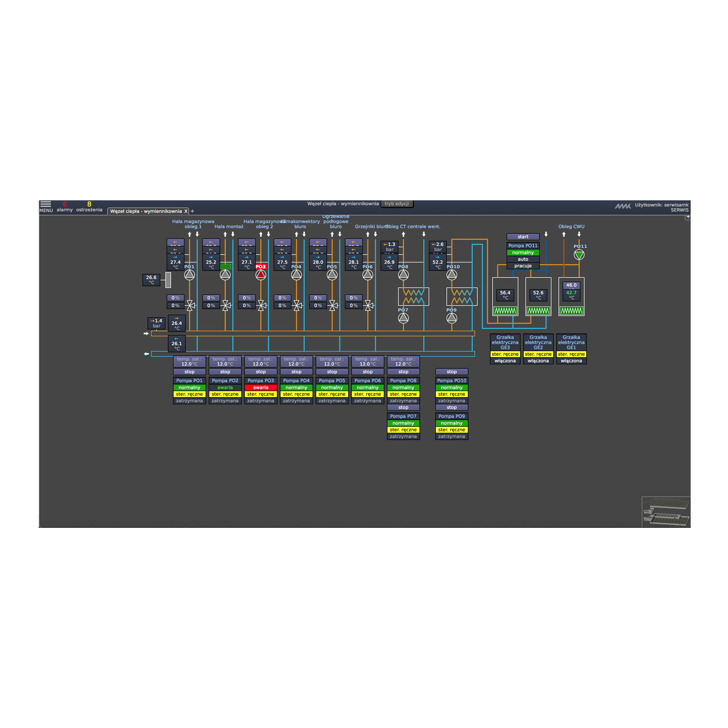Select pump PO6 symbol

pyautogui.click(x=368, y=275)
